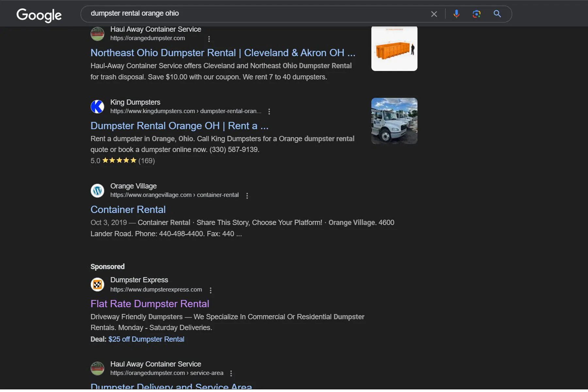The width and height of the screenshot is (588, 392).
Task: Click orangedumpster.com service-area URL text
Action: (x=167, y=373)
